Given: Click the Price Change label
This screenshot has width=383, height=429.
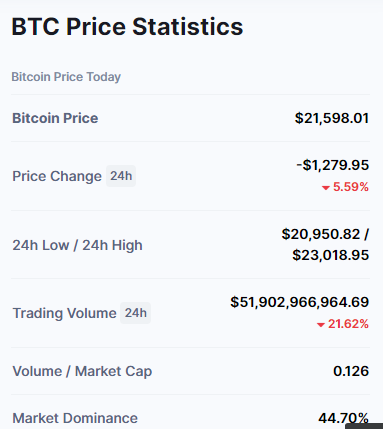Looking at the screenshot, I should click(57, 176).
